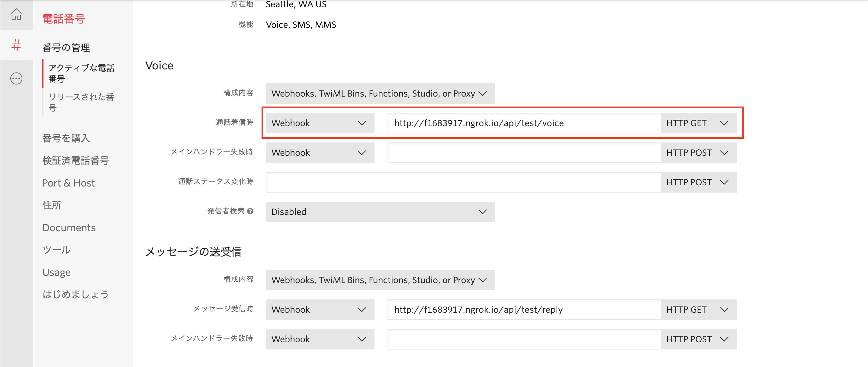868x367 pixels.
Task: Open Voice メインハンドラー失敗時 Webhook dropdown
Action: [320, 153]
